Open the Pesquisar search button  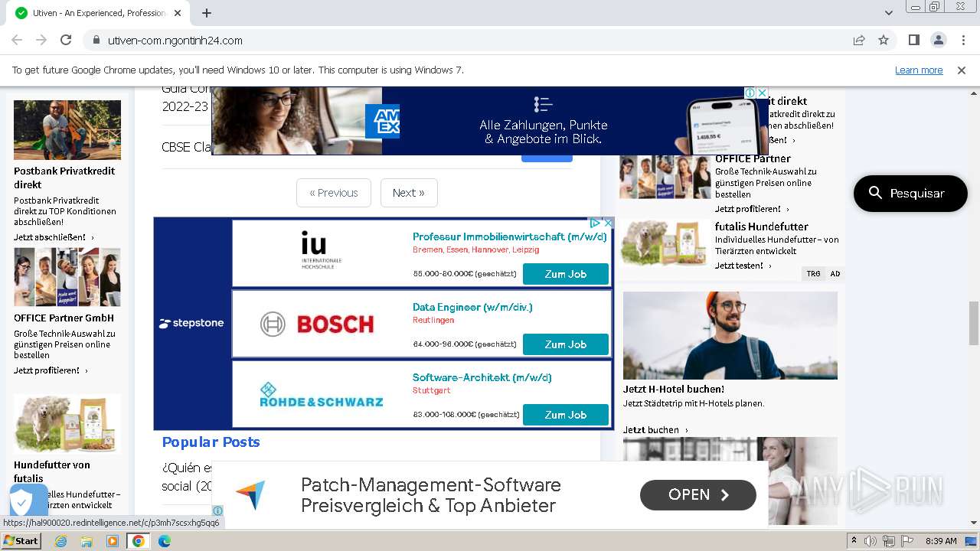[910, 193]
